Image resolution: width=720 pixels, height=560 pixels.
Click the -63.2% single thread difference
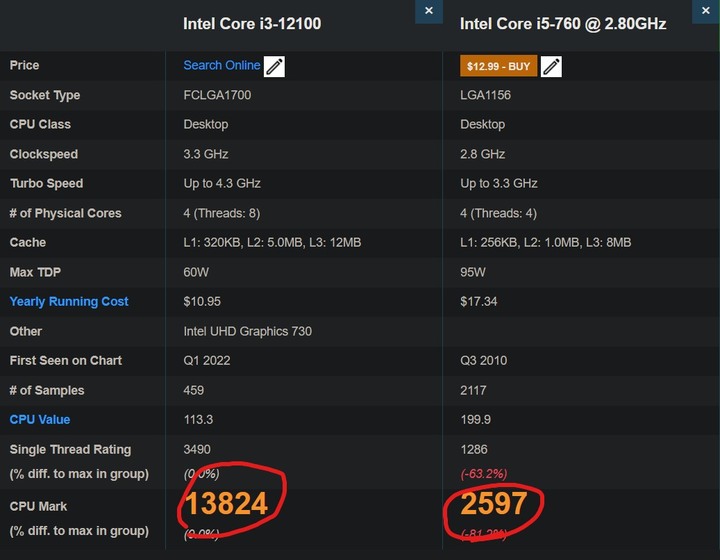[x=484, y=474]
